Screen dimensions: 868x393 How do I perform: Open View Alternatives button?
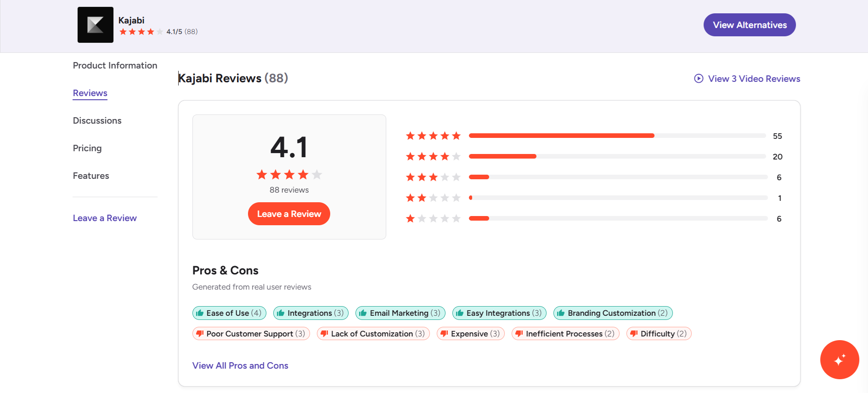tap(750, 25)
